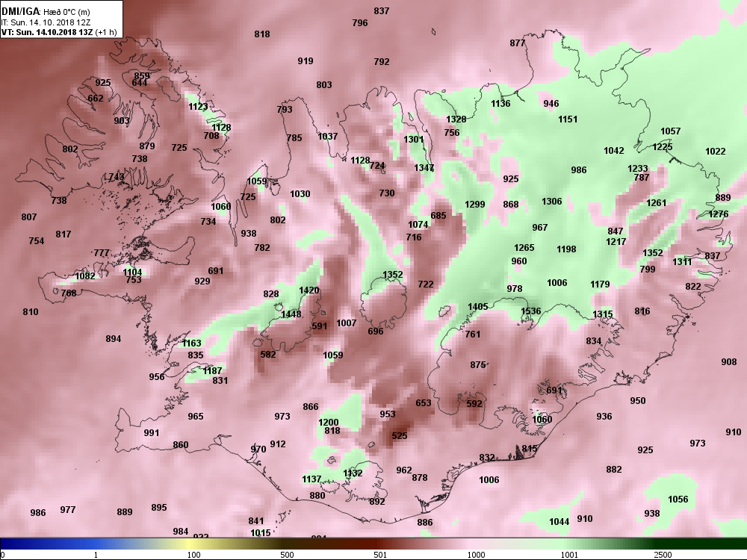The height and width of the screenshot is (560, 747).
Task: Click the 'DMI/IGA: Hæð 0°C (m)' title text
Action: click(x=46, y=12)
